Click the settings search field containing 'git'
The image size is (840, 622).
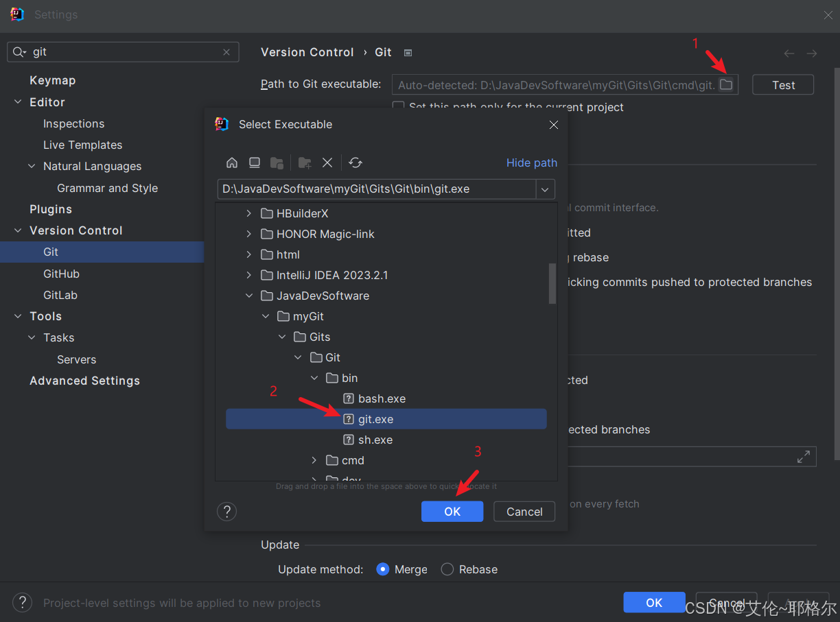coord(124,52)
